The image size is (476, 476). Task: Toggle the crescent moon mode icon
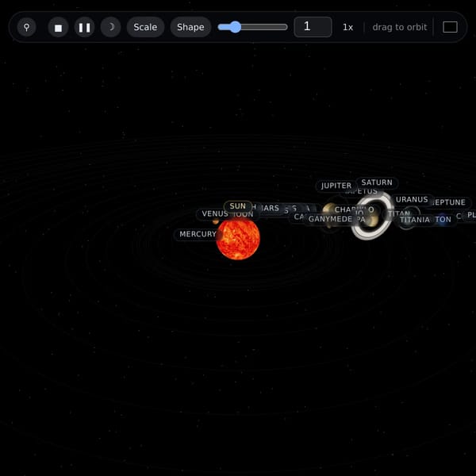click(111, 27)
